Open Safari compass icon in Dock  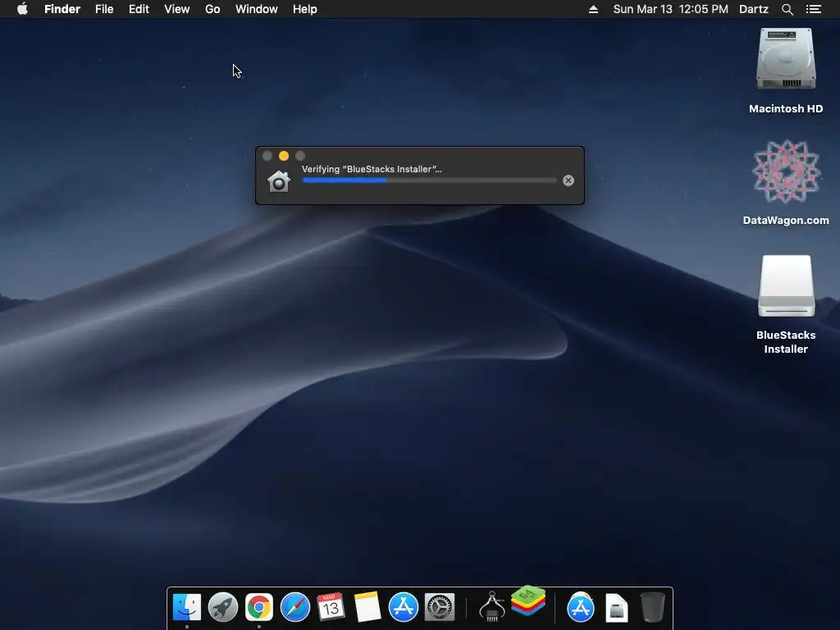(295, 607)
